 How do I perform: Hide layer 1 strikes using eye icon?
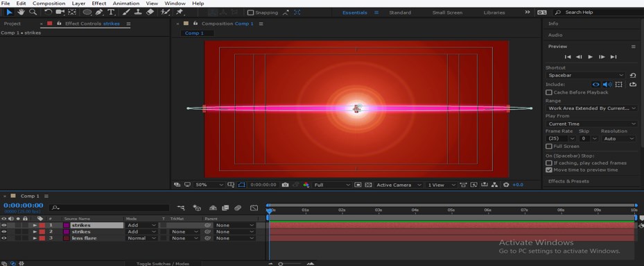tap(4, 225)
